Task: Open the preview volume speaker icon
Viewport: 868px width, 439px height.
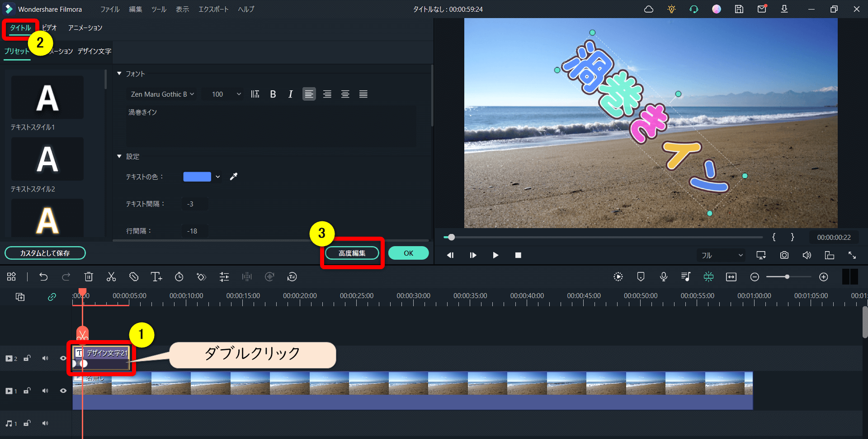Action: coord(807,255)
